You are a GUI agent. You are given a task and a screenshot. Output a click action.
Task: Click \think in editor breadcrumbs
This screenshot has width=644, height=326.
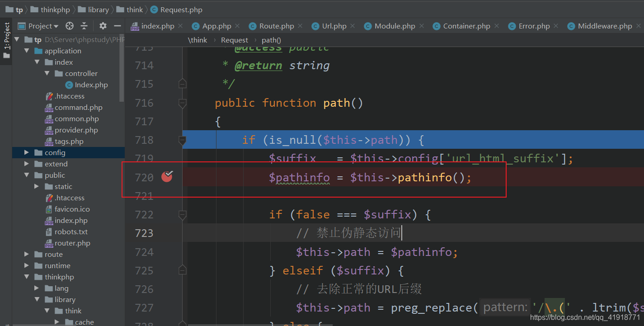[197, 40]
